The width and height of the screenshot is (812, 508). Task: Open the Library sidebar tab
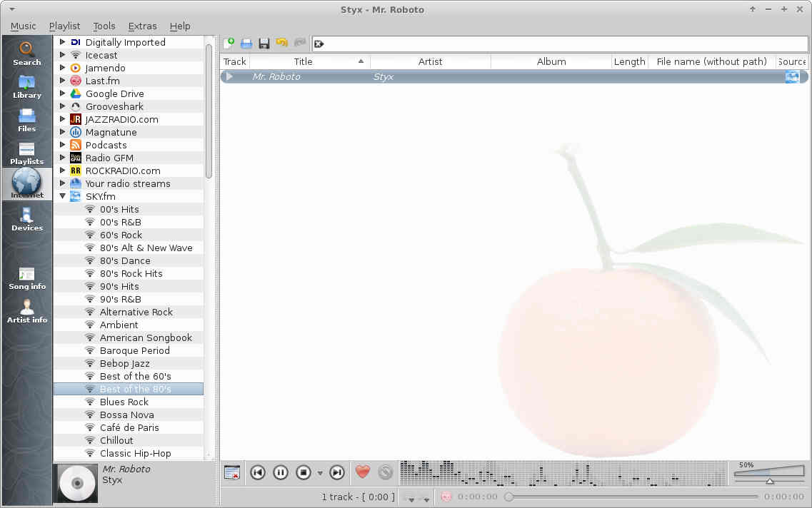[x=26, y=87]
